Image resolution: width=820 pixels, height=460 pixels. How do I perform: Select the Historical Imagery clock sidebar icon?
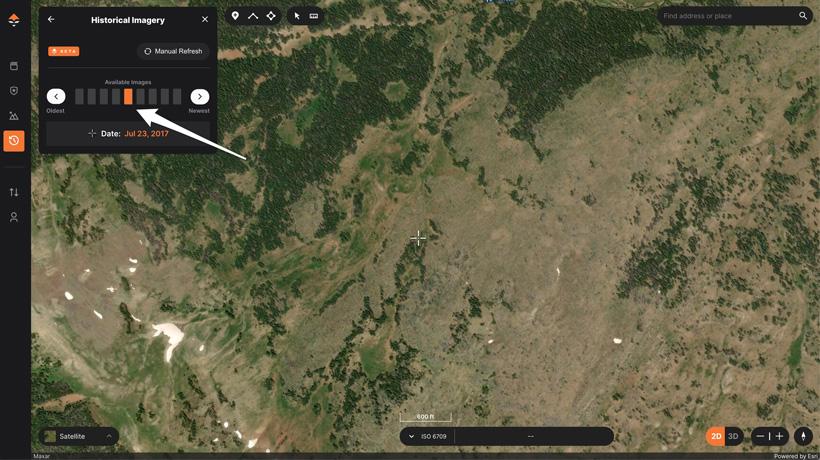click(x=14, y=141)
